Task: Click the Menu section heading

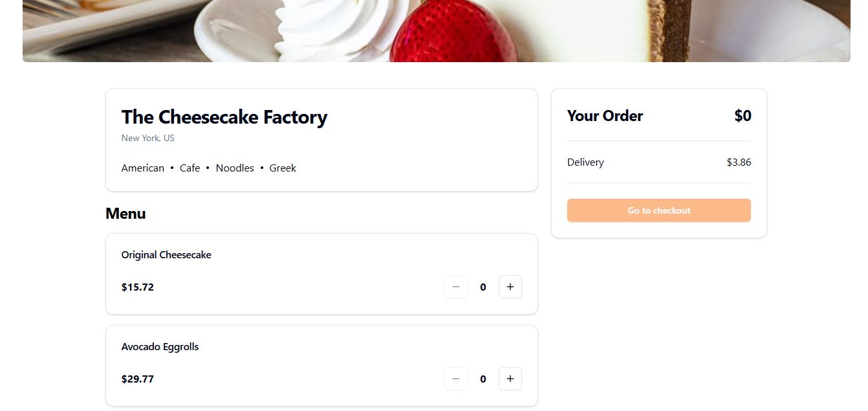Action: [125, 214]
